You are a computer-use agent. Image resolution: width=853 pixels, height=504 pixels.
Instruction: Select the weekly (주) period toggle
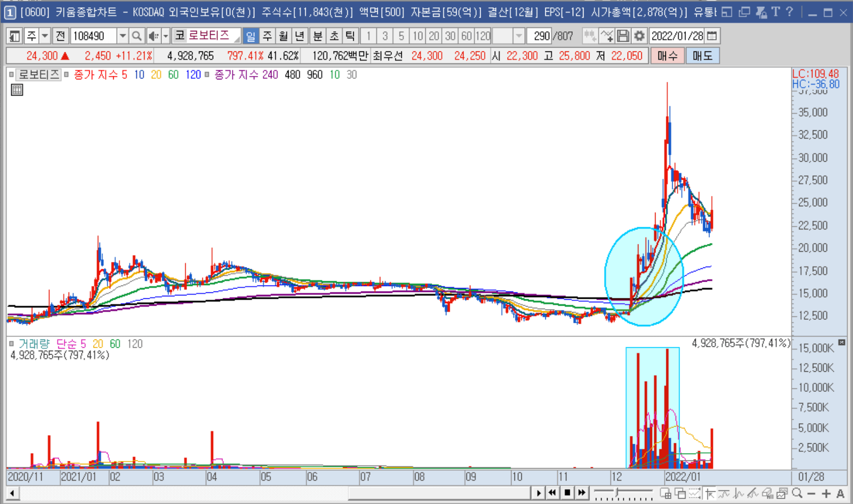[268, 36]
